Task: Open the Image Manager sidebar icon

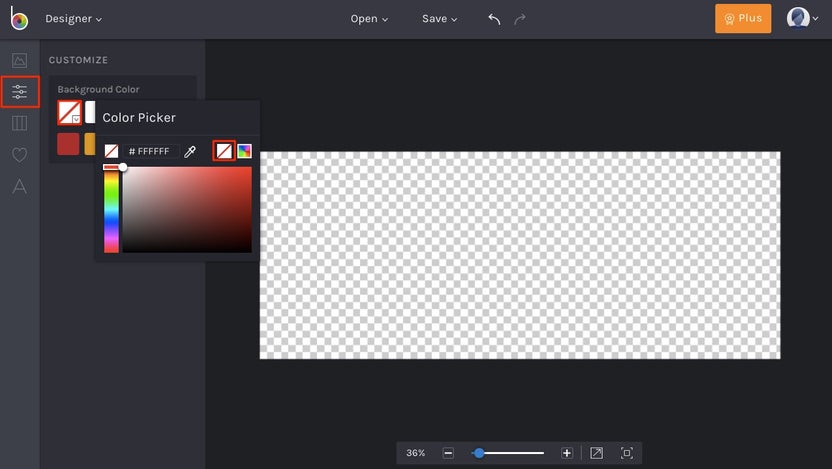Action: (x=20, y=60)
